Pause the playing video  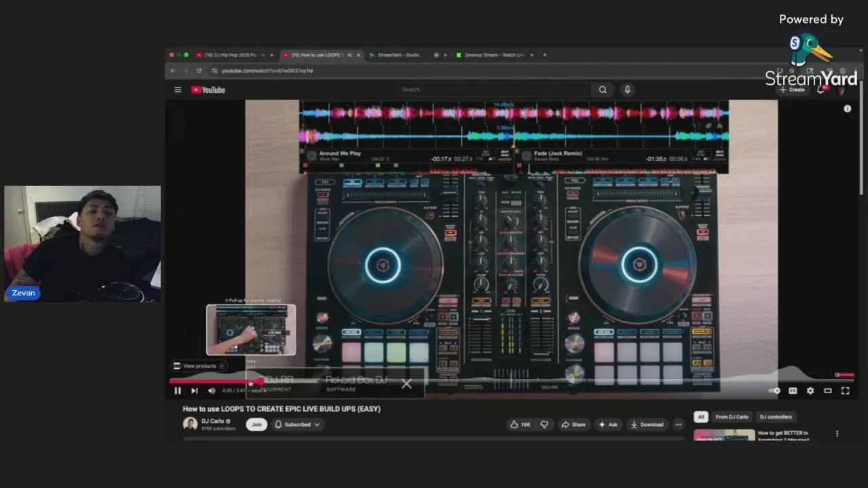click(178, 390)
